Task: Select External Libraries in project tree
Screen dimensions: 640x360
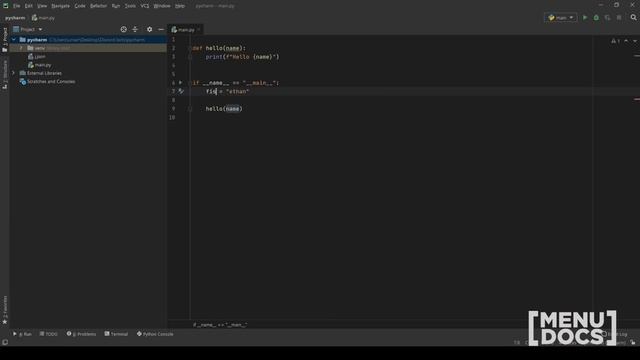Action: click(x=41, y=73)
